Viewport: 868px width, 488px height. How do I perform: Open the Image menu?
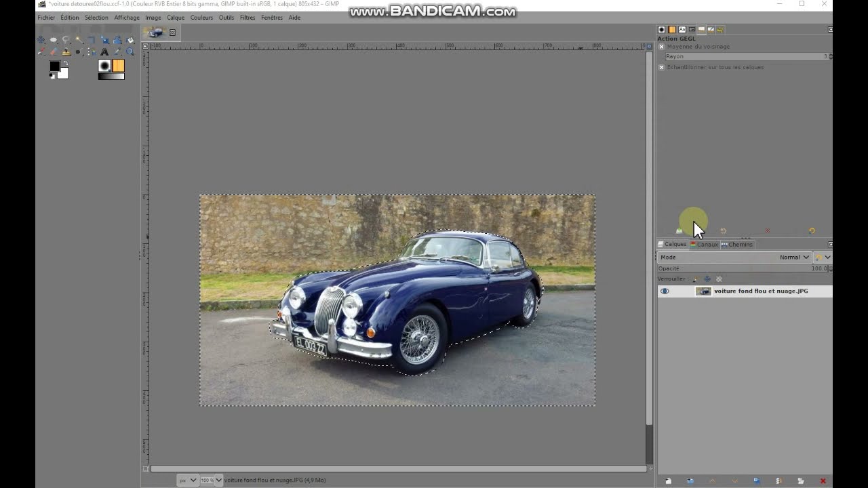153,18
